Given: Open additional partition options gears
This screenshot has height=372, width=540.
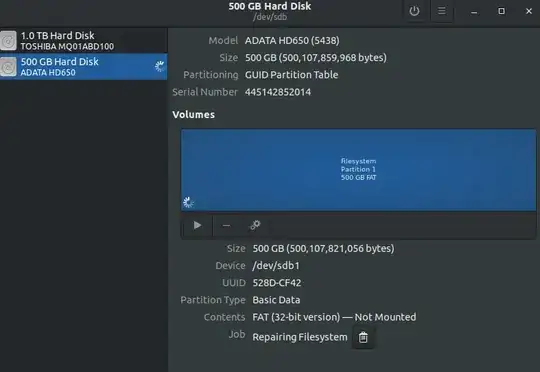Looking at the screenshot, I should pos(255,226).
